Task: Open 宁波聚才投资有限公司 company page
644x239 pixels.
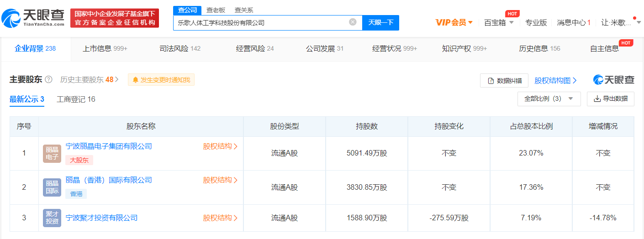Action: [101, 218]
